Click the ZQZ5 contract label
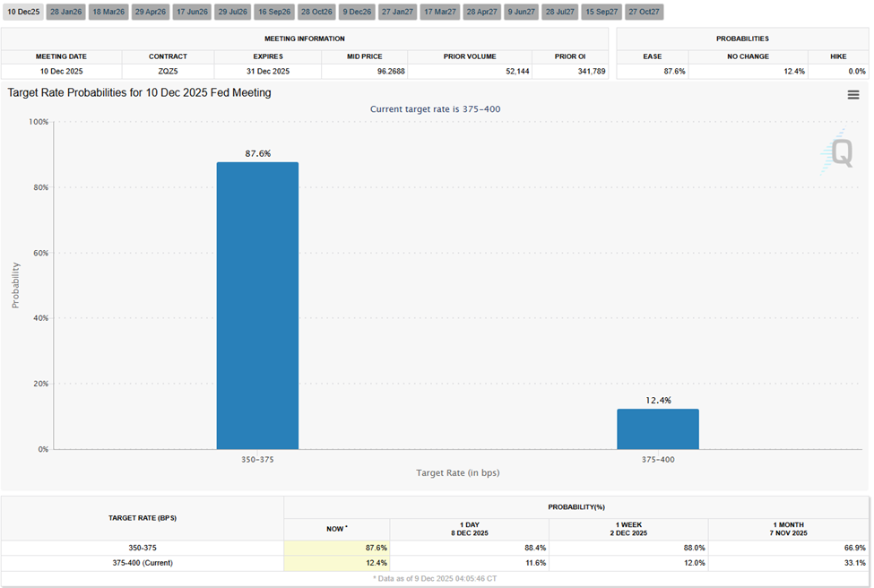This screenshot has height=588, width=874. pyautogui.click(x=168, y=70)
